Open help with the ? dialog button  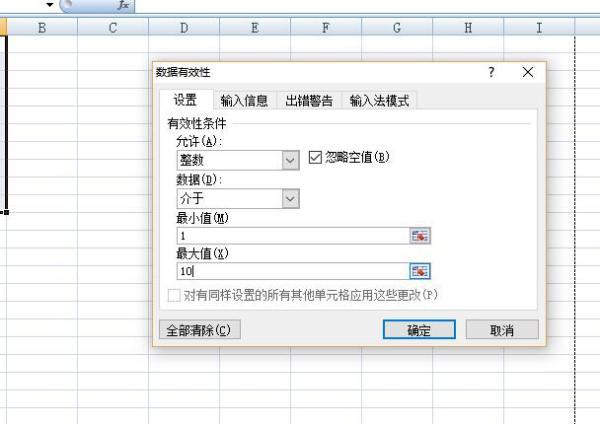tap(491, 73)
